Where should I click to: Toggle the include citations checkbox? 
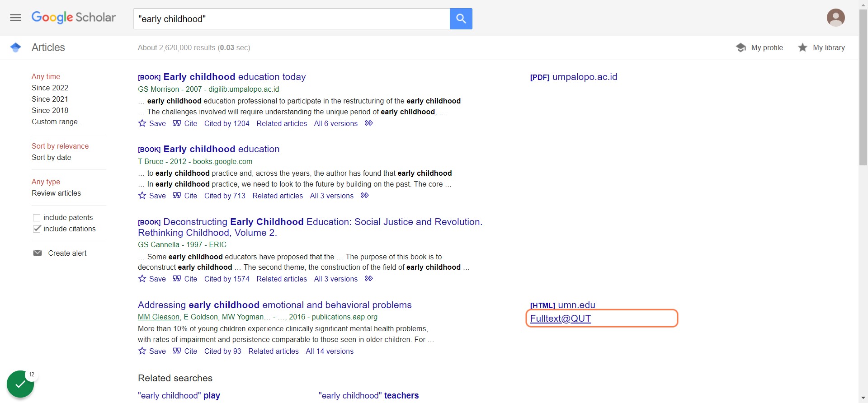tap(37, 229)
